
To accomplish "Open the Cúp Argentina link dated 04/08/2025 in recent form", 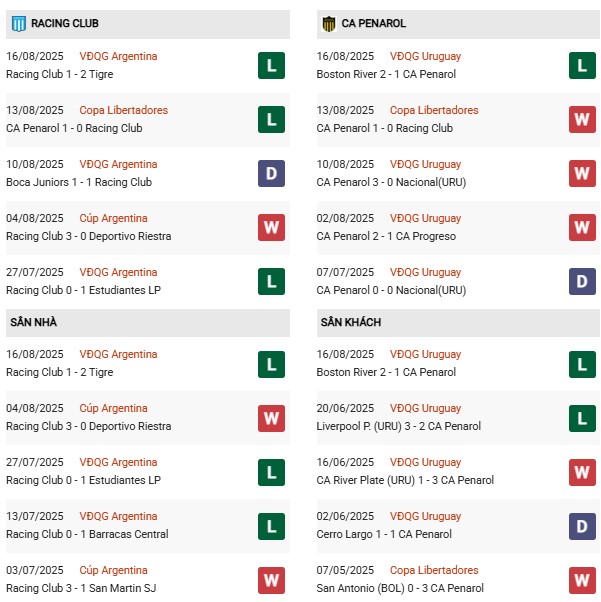I will click(x=113, y=218).
